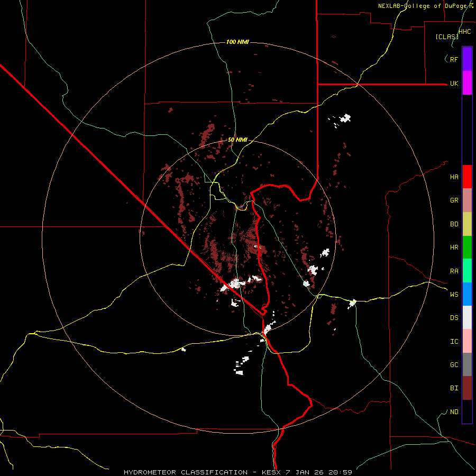The height and width of the screenshot is (476, 476).
Task: Click the HR legend label
Action: (454, 248)
